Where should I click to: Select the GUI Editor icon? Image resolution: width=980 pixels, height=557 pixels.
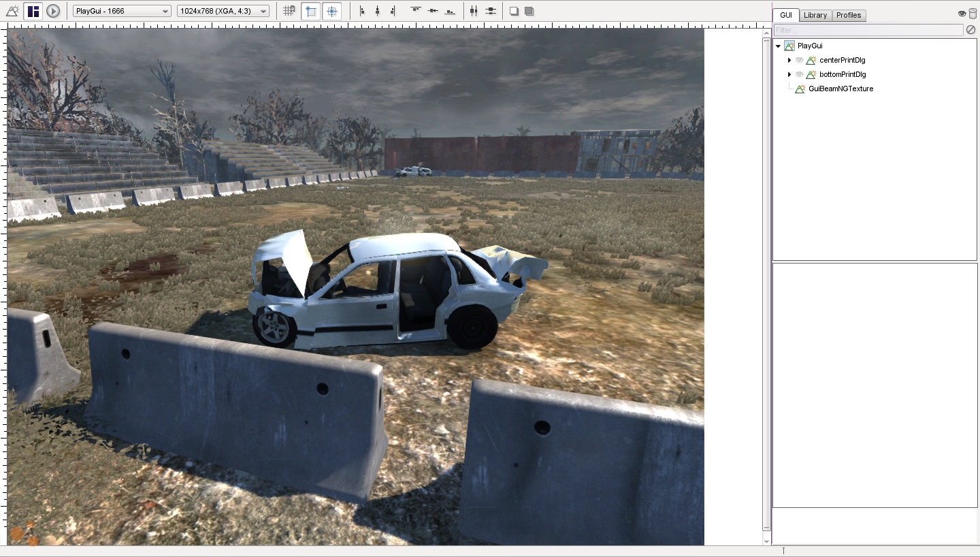tap(32, 11)
